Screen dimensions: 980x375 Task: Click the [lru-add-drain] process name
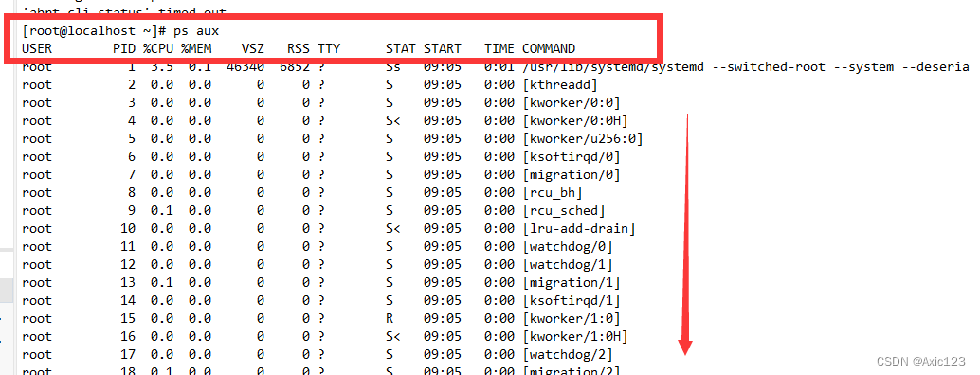click(579, 229)
